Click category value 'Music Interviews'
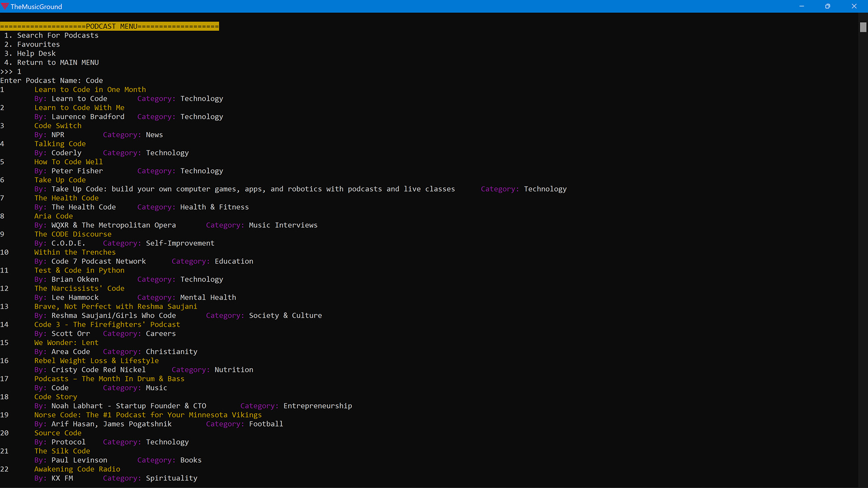This screenshot has height=488, width=868. click(283, 225)
